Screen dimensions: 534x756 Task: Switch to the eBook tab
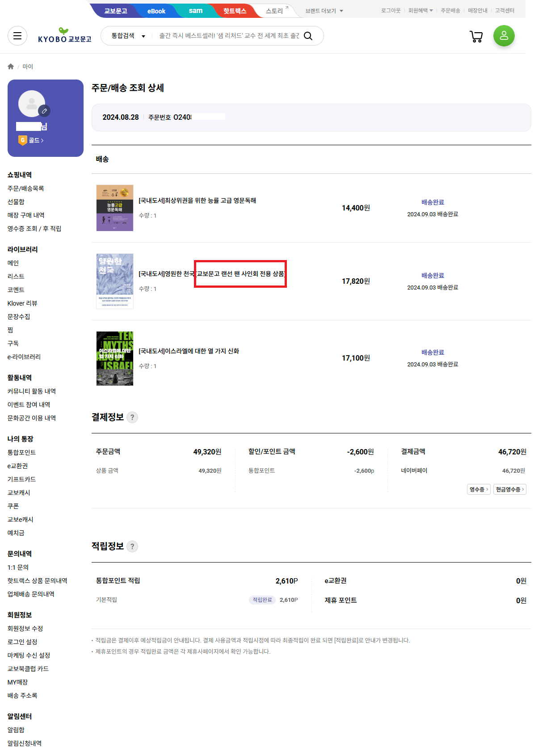pos(156,11)
